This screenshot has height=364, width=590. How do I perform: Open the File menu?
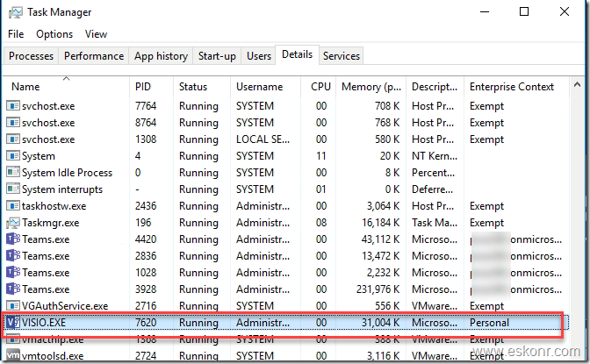point(16,34)
